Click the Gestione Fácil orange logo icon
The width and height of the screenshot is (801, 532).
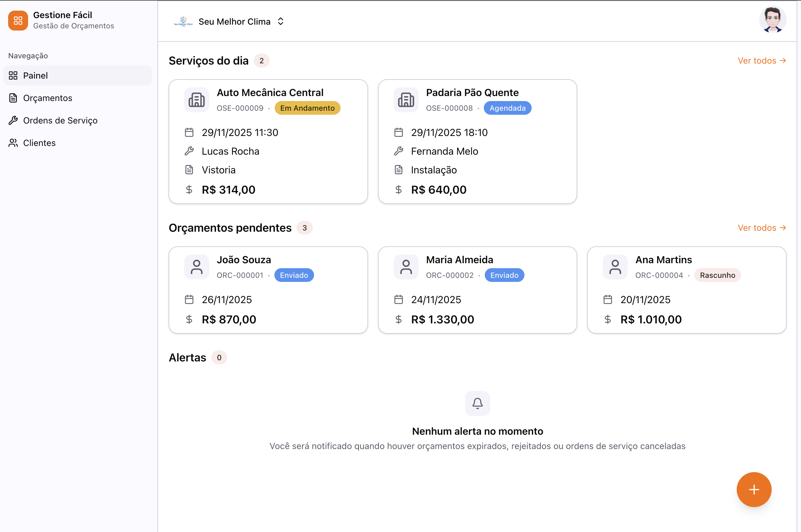pyautogui.click(x=18, y=21)
